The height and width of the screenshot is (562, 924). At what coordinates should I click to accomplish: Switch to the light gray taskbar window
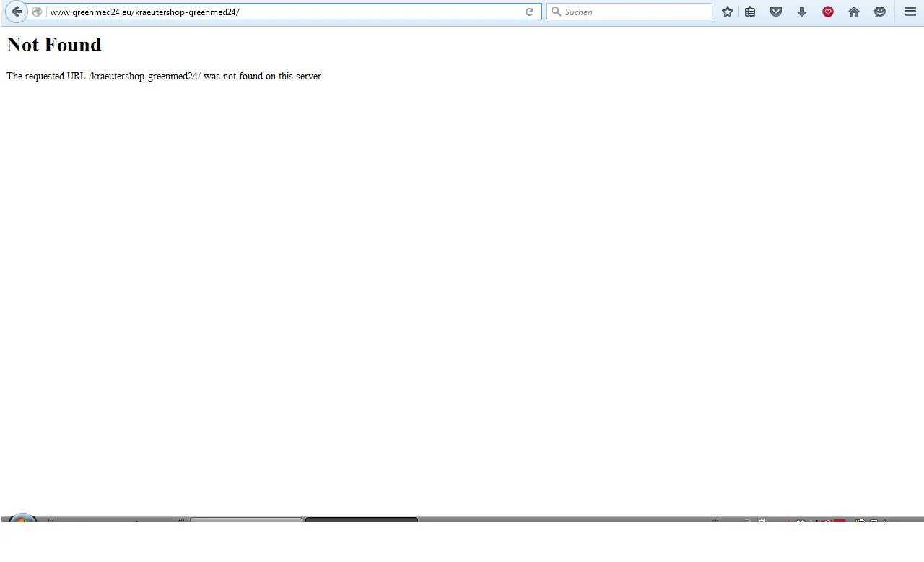click(246, 519)
